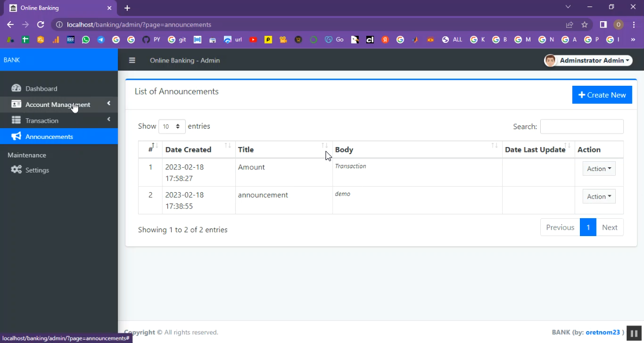Sort by Date Last Update column
644x343 pixels.
click(x=539, y=149)
